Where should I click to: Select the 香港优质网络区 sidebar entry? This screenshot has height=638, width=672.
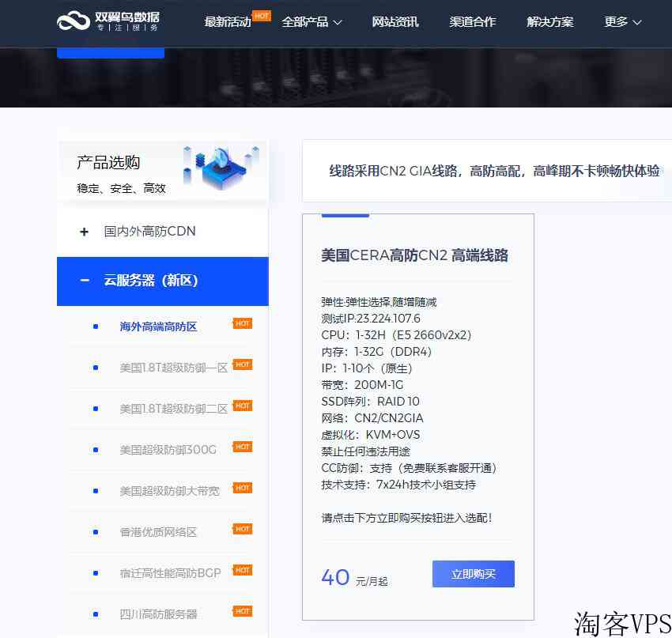point(158,532)
